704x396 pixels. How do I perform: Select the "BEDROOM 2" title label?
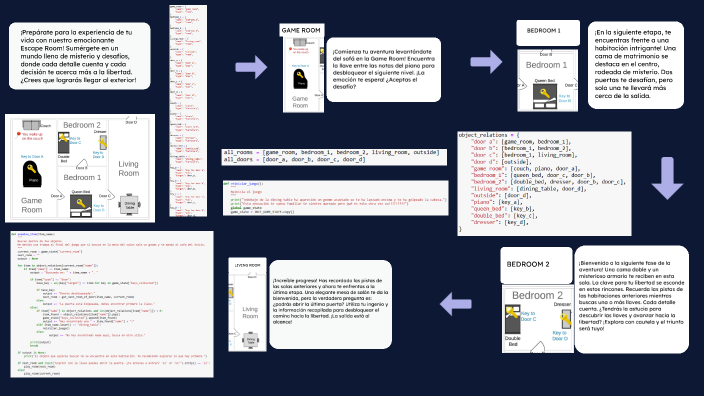pyautogui.click(x=536, y=265)
